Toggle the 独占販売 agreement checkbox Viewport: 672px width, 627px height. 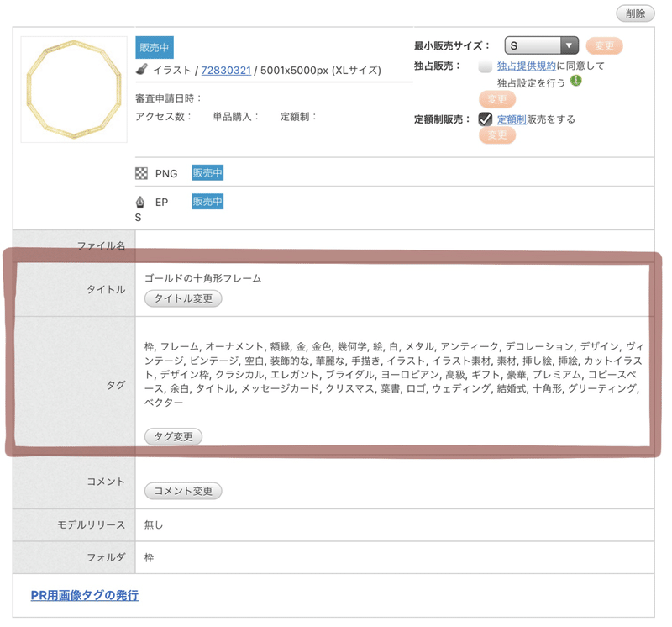[486, 66]
